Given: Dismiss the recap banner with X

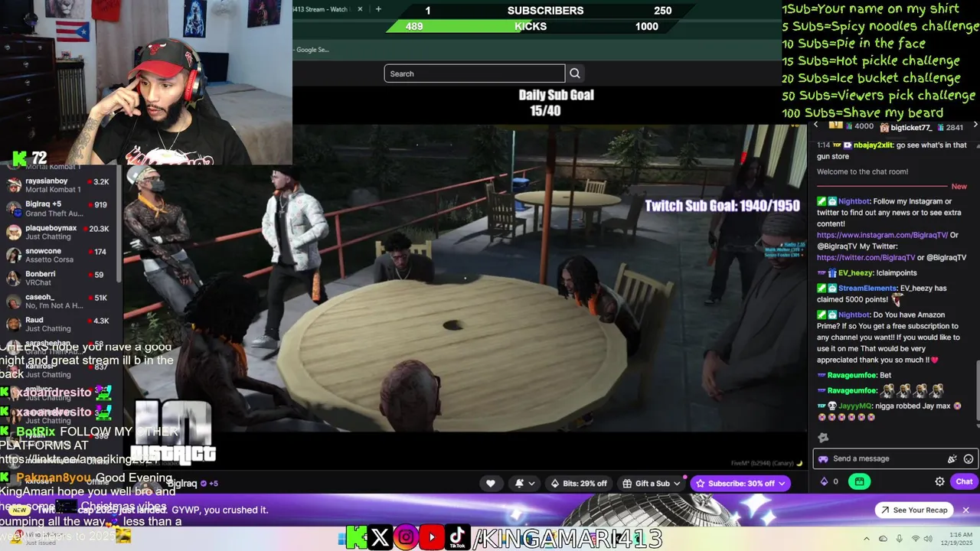Looking at the screenshot, I should click(965, 510).
